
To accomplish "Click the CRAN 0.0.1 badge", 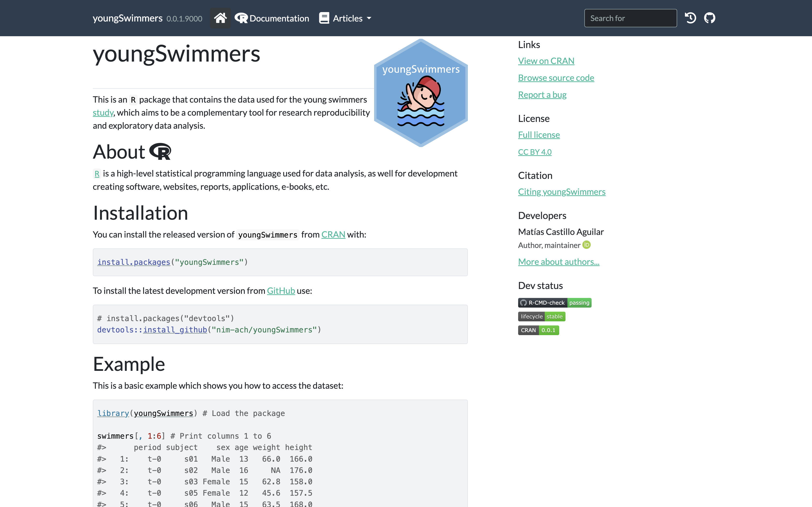I will [x=538, y=330].
